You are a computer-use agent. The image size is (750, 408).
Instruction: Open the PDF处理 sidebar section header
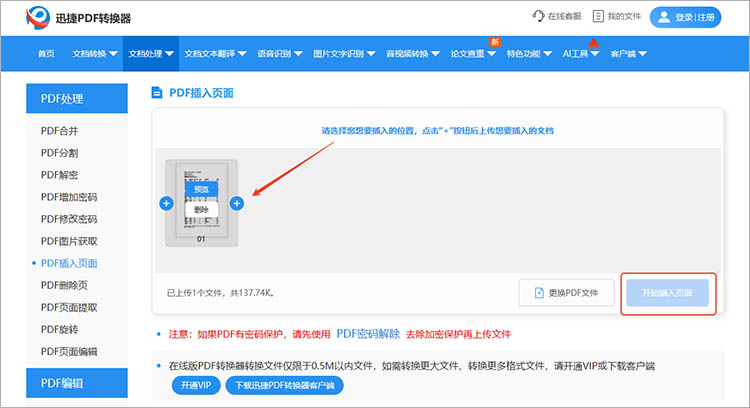coord(77,99)
